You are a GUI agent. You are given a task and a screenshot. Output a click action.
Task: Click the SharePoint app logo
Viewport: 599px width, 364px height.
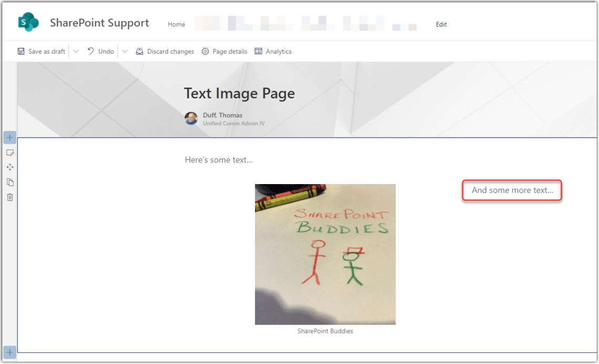point(27,22)
